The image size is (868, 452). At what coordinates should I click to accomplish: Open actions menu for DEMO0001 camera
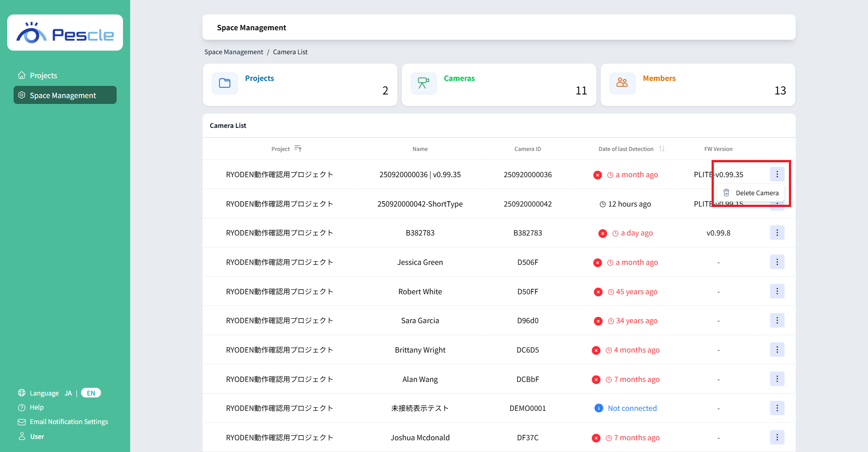[x=777, y=408]
